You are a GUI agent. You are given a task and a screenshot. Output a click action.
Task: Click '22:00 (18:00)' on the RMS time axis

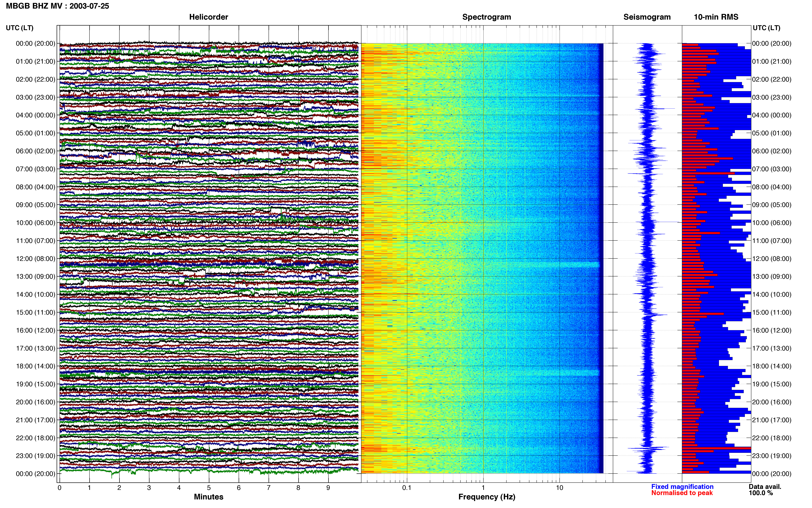click(772, 438)
